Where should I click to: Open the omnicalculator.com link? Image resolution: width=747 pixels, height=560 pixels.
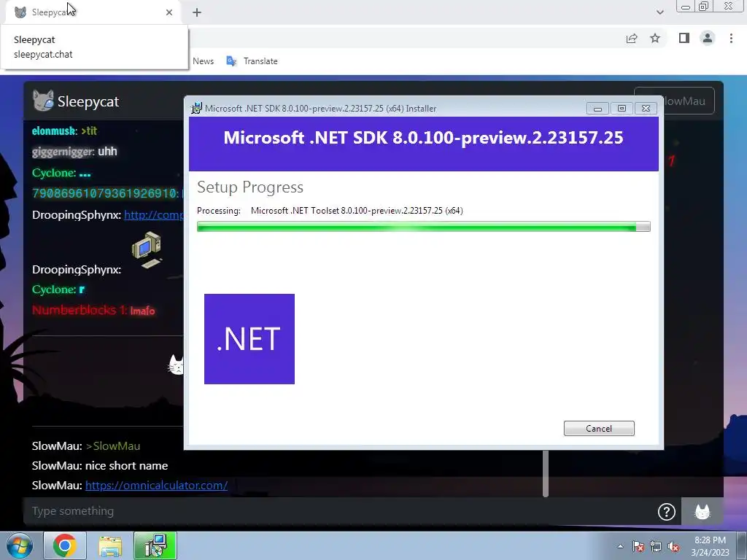[x=156, y=485]
